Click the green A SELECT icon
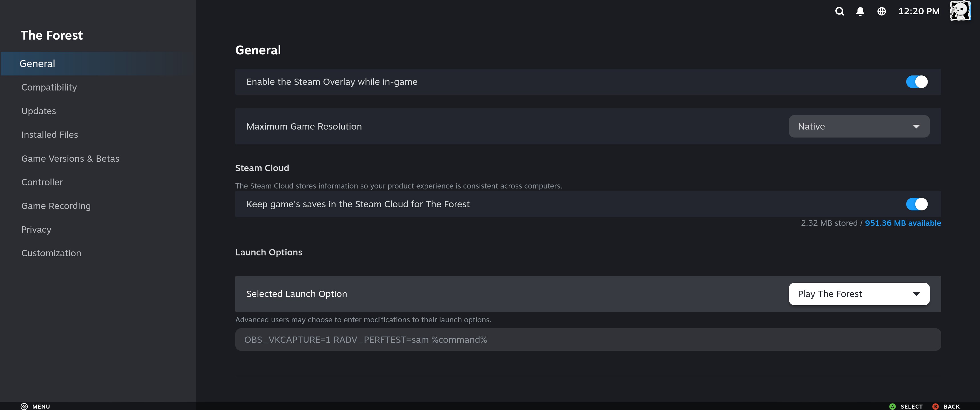The height and width of the screenshot is (410, 980). pyautogui.click(x=893, y=406)
